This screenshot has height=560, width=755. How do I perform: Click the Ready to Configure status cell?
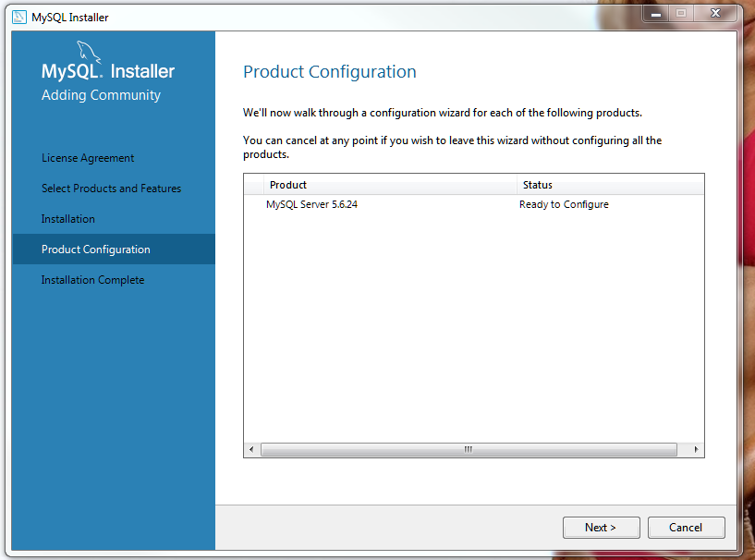point(564,204)
